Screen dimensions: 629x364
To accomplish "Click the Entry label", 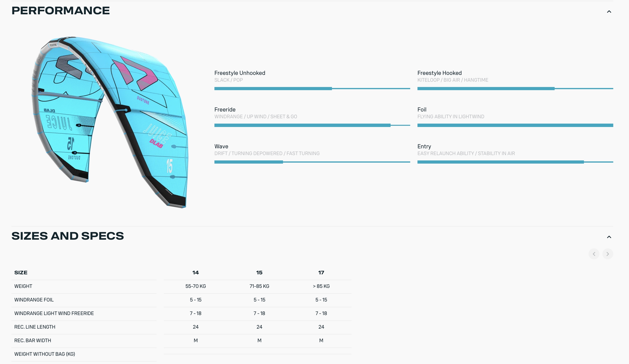I will 424,146.
